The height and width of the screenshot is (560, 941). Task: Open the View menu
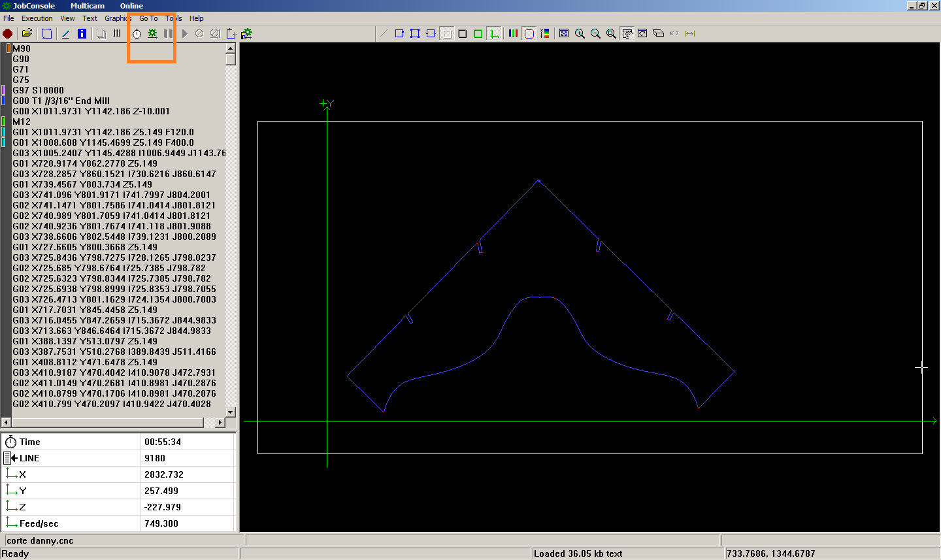pyautogui.click(x=67, y=18)
